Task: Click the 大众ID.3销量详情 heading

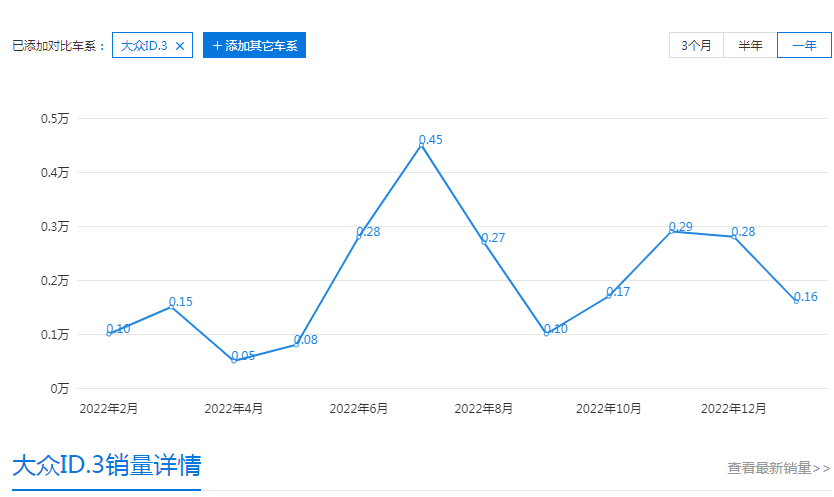Action: pos(106,465)
